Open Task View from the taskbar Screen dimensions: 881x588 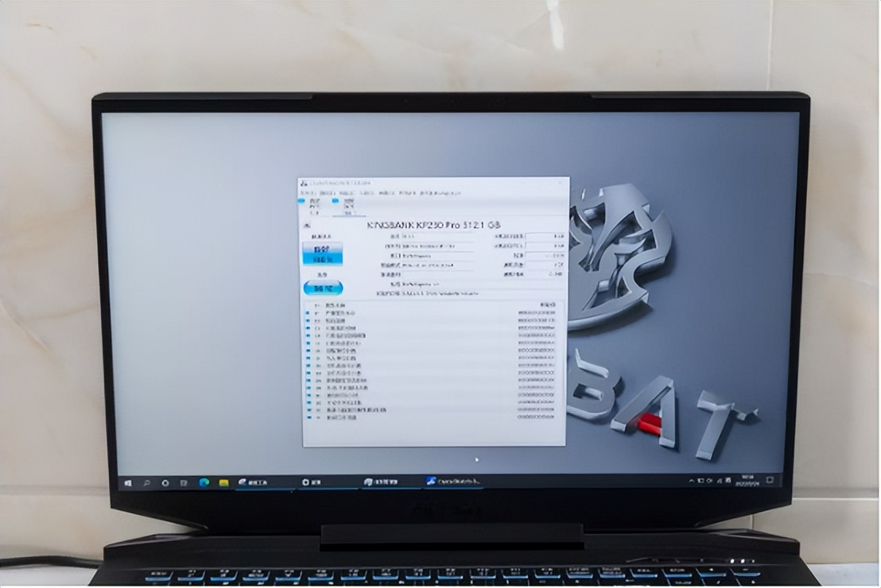click(x=184, y=483)
